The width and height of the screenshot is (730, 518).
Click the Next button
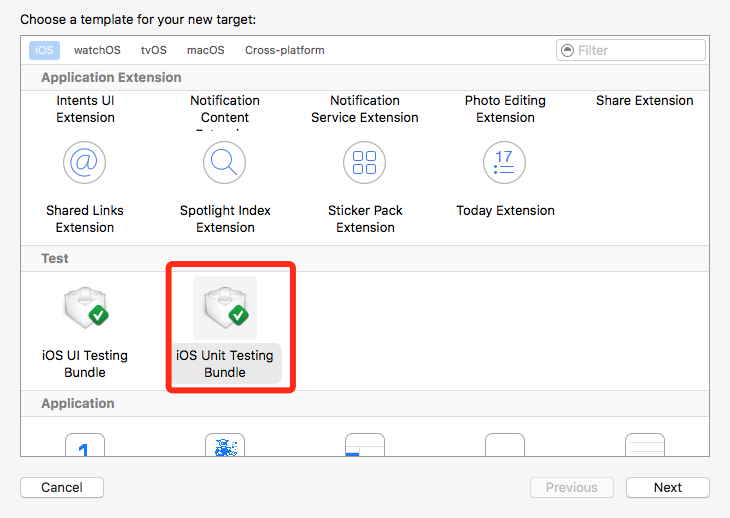pos(667,488)
